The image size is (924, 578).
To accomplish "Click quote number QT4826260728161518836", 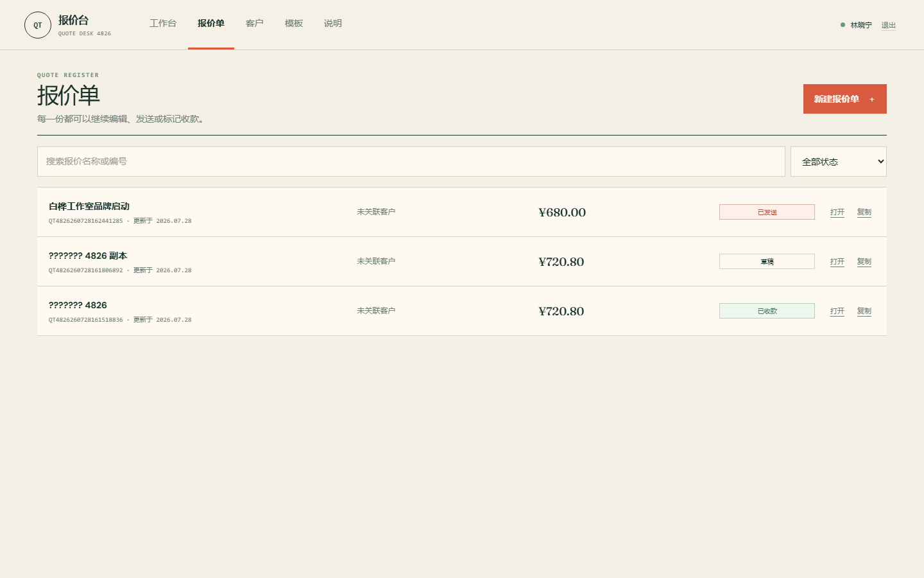I will pos(85,320).
